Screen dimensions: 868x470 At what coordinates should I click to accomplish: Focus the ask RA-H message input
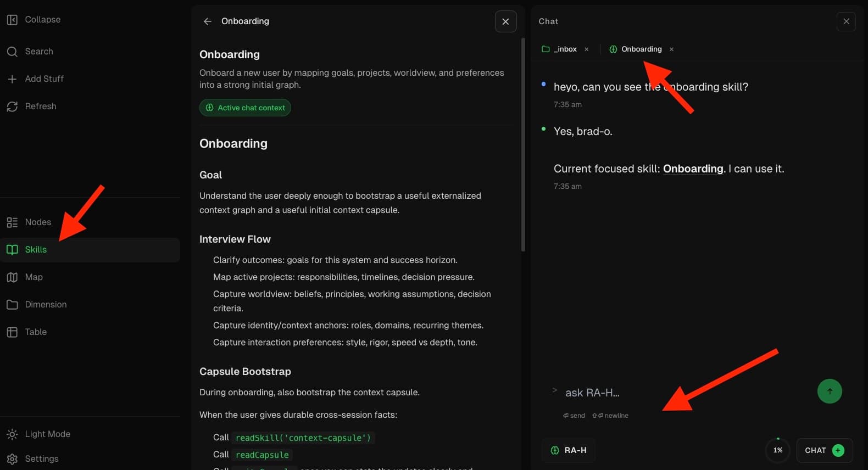(681, 393)
